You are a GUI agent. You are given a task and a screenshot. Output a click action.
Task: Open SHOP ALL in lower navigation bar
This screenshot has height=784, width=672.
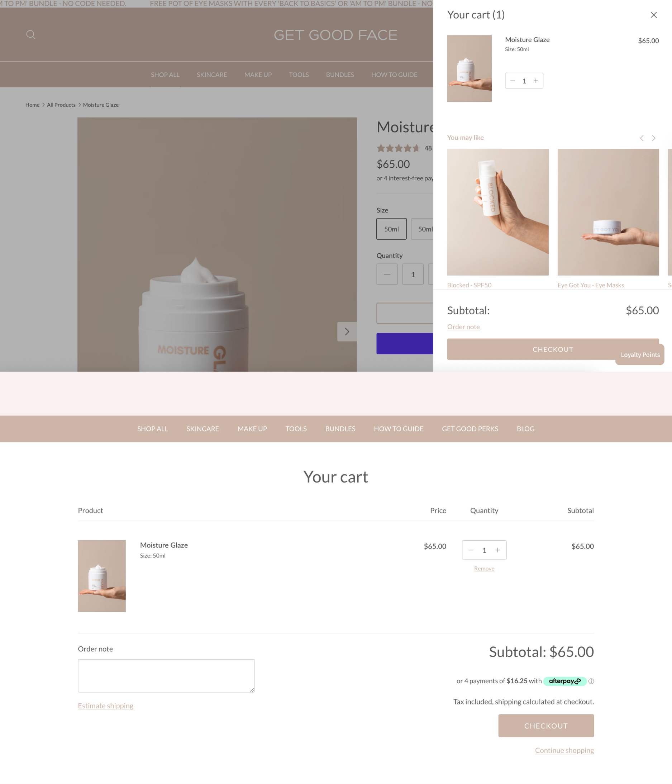pos(152,429)
